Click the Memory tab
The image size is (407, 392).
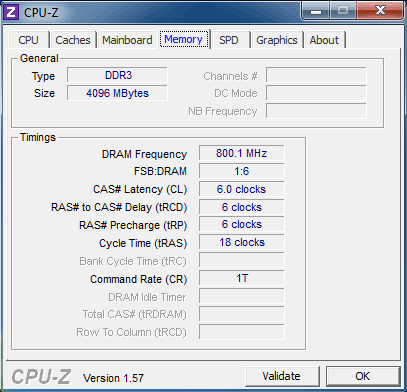click(184, 39)
